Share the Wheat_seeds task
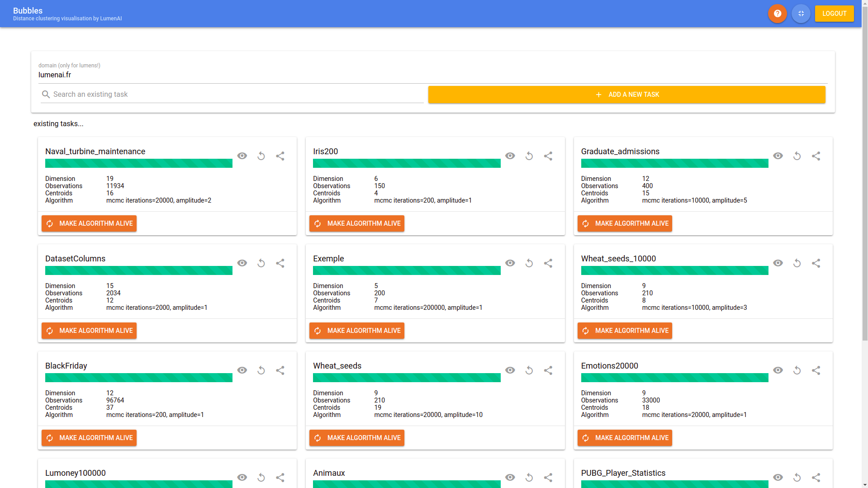Viewport: 868px width, 488px height. [548, 370]
